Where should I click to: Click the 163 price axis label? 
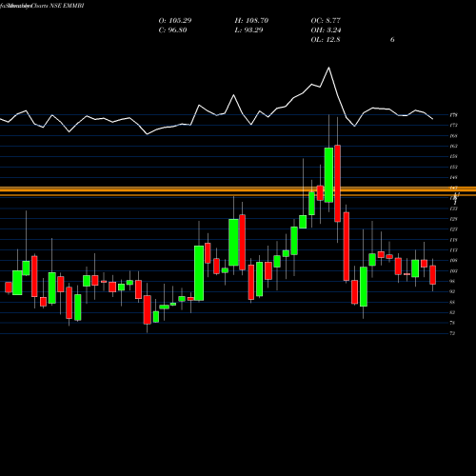[453, 147]
